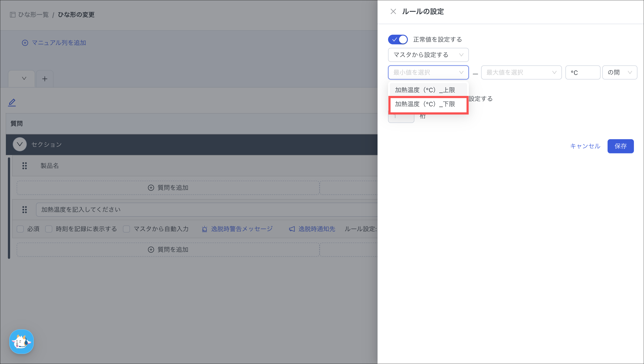Open the マスタから設定する dropdown

point(428,55)
